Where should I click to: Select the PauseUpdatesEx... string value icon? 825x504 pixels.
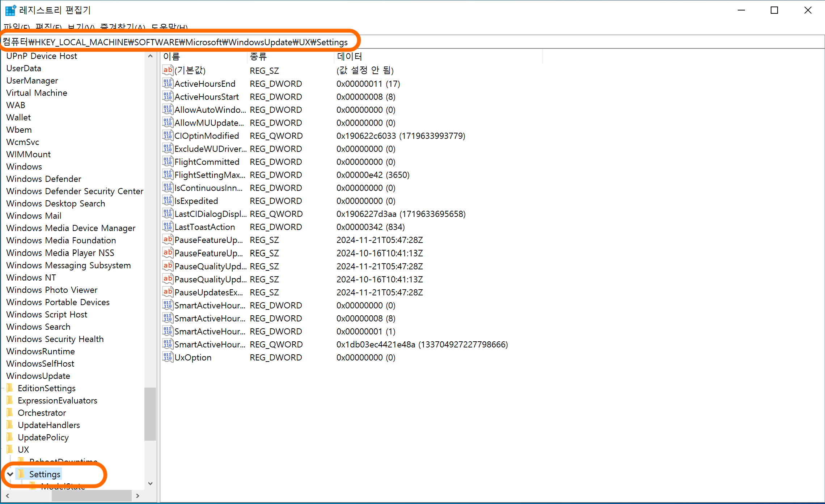pyautogui.click(x=168, y=292)
